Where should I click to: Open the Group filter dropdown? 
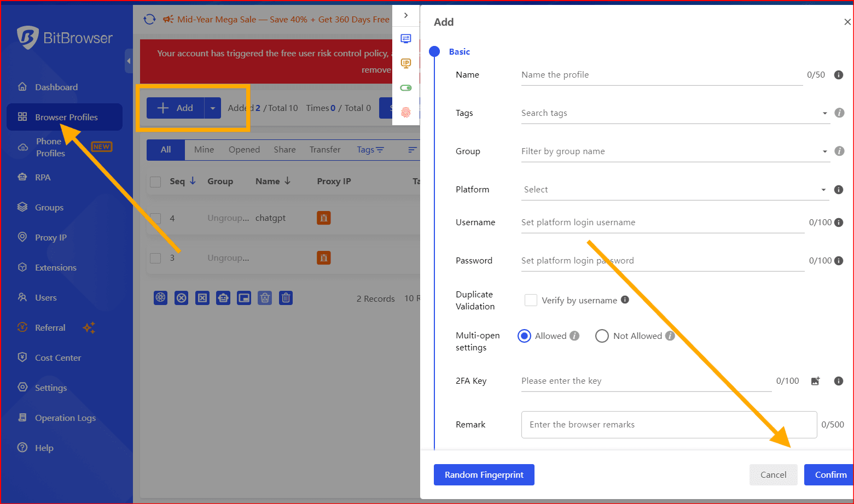675,151
